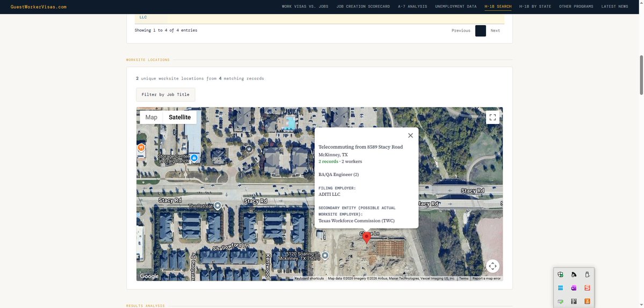
Task: Click 'Telecommuting from 8589 Stacy Road' text
Action: (360, 147)
